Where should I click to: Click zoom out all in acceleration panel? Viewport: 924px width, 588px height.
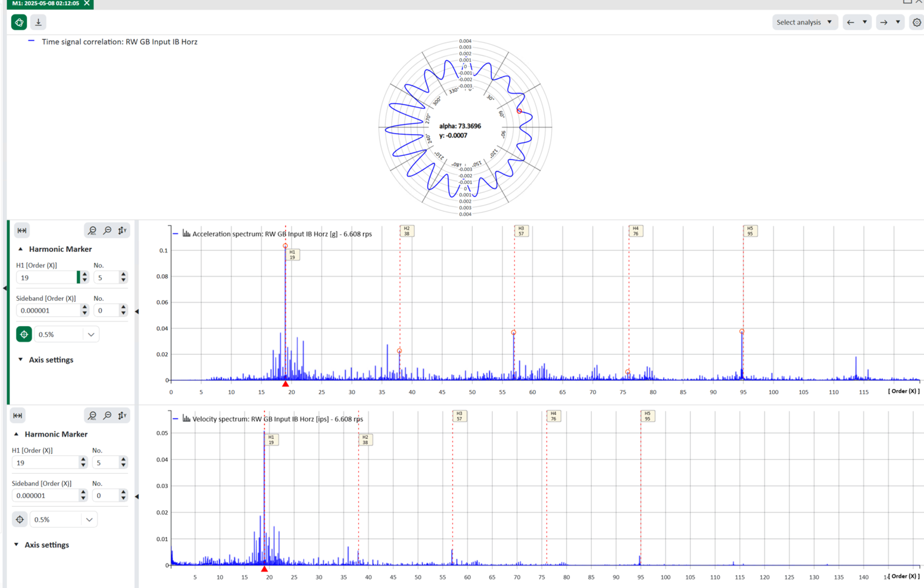92,230
